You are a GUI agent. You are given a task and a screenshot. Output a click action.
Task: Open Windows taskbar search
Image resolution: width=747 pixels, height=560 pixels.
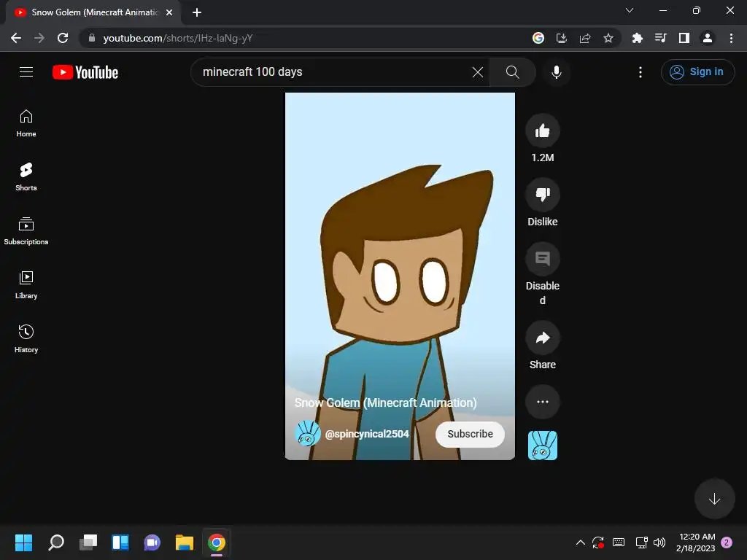pyautogui.click(x=56, y=542)
